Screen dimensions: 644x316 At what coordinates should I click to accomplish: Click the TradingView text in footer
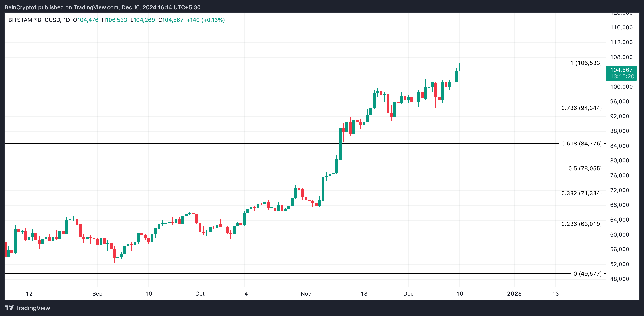pos(33,308)
